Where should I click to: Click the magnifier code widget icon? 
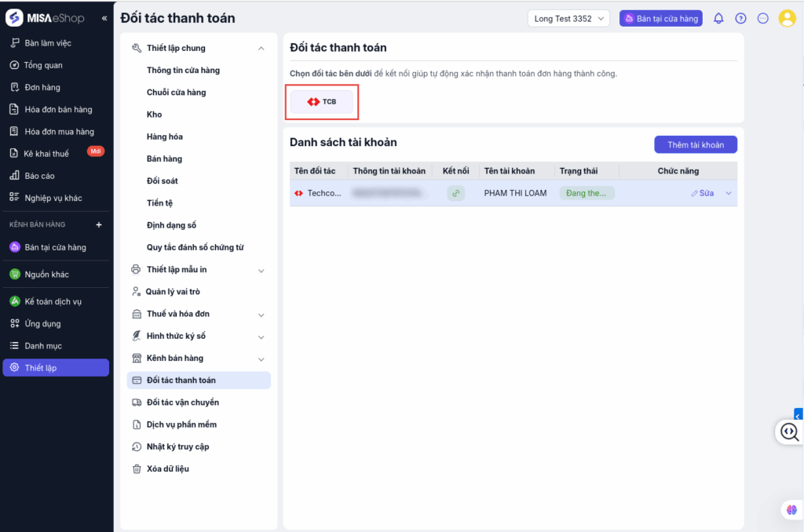[x=788, y=432]
